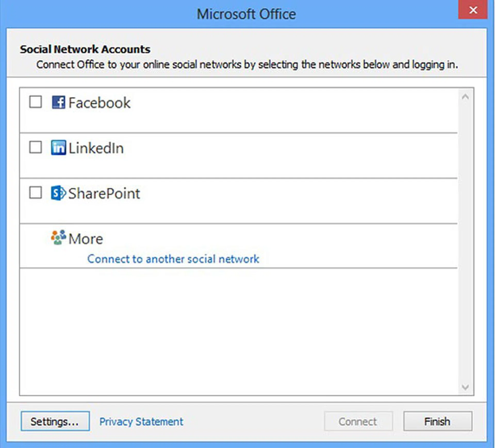Click the Facebook logo icon
The image size is (495, 448).
59,102
